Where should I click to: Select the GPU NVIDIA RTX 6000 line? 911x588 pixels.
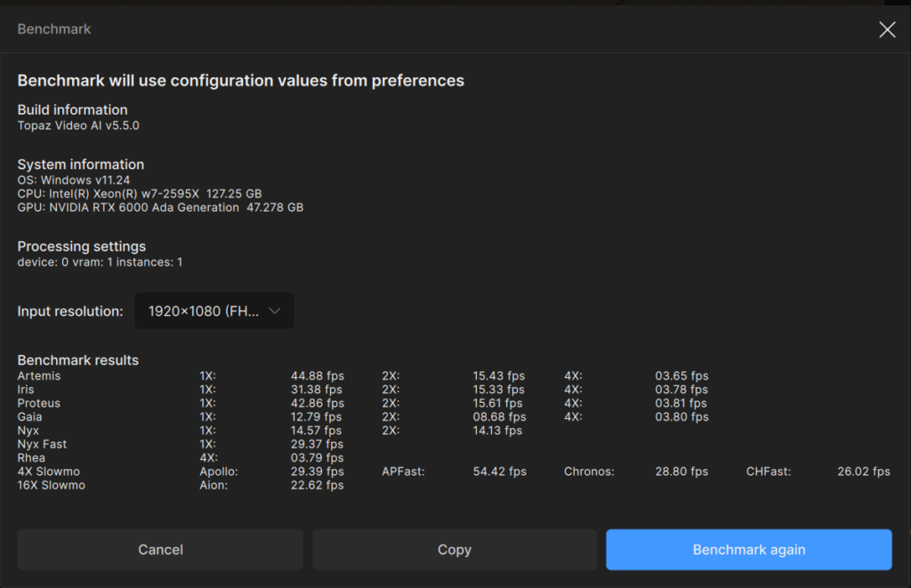pyautogui.click(x=160, y=207)
